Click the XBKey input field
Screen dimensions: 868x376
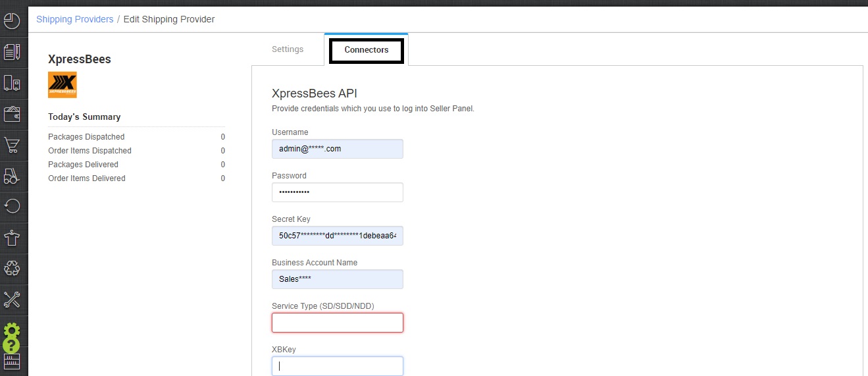[338, 366]
